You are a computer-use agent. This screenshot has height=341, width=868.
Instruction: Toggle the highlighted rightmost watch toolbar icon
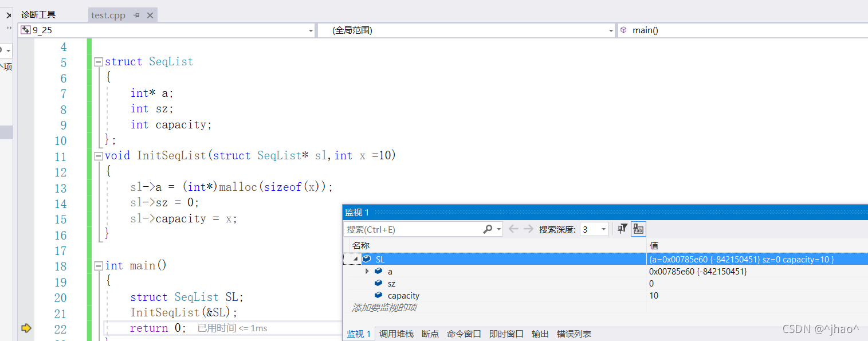tap(638, 229)
